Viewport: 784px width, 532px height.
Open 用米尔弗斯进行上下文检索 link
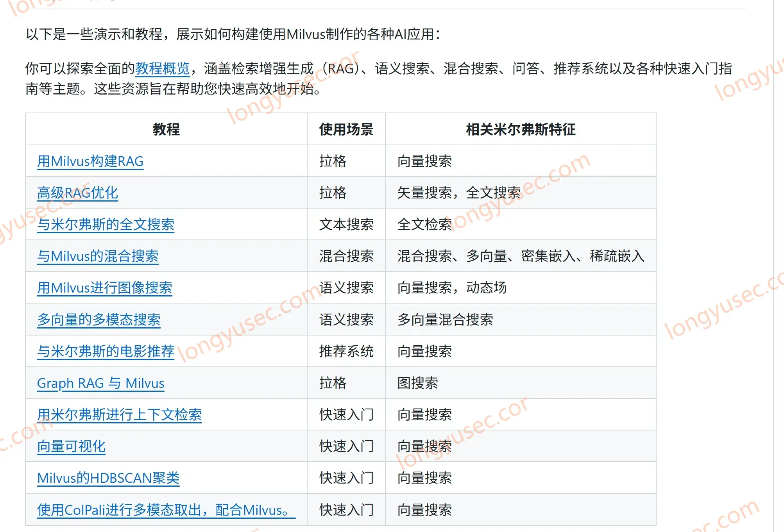[119, 414]
